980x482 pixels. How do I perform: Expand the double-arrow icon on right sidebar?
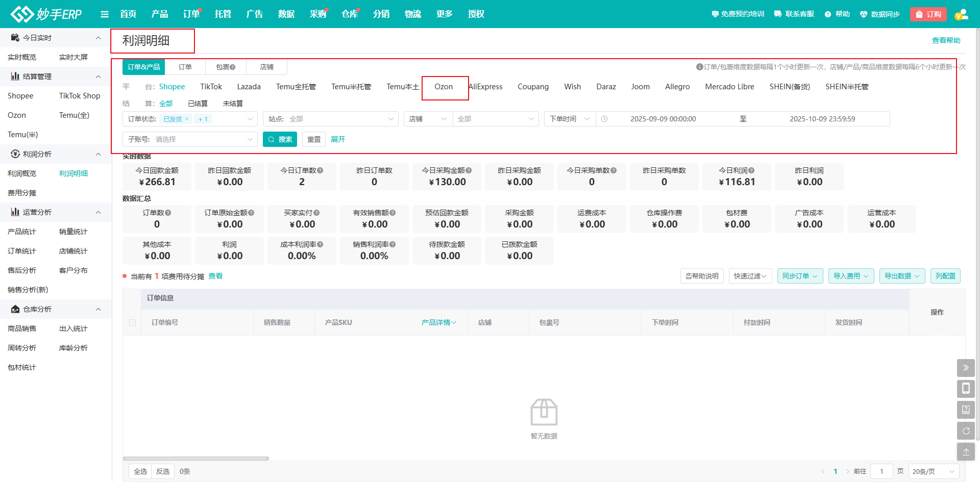point(966,368)
